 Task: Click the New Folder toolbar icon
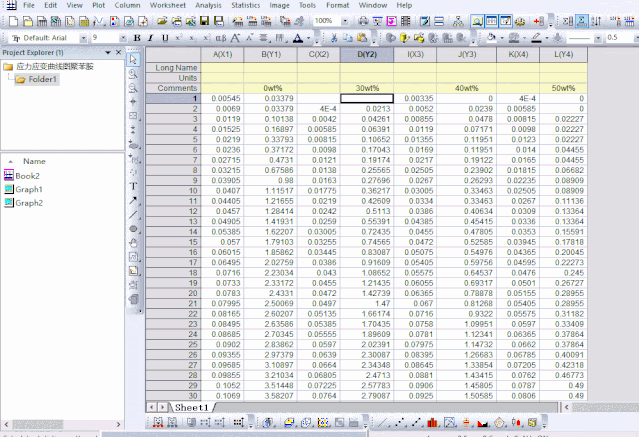tap(27, 21)
